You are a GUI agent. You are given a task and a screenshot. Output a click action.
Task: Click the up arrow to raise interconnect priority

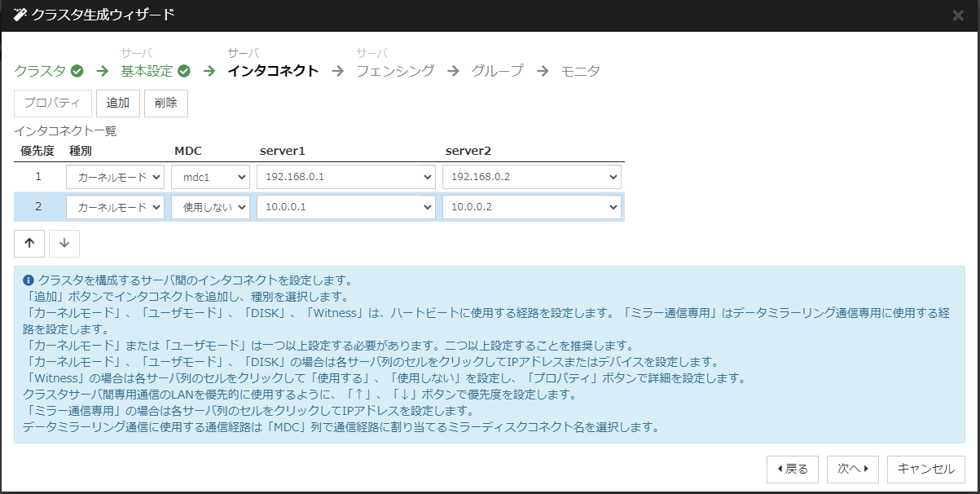point(29,243)
